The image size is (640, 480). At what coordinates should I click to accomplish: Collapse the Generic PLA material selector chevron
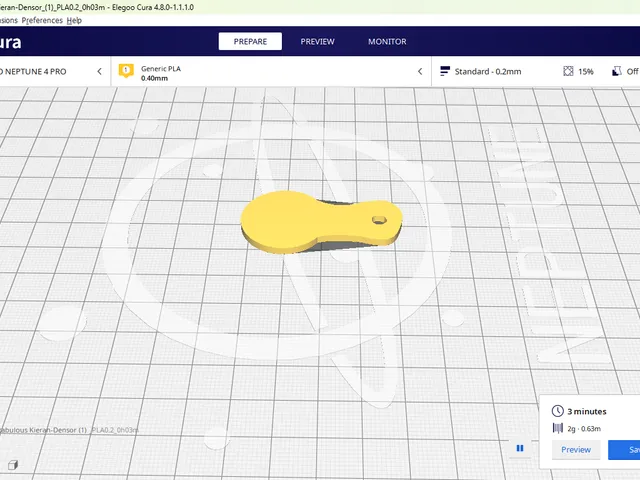point(420,71)
